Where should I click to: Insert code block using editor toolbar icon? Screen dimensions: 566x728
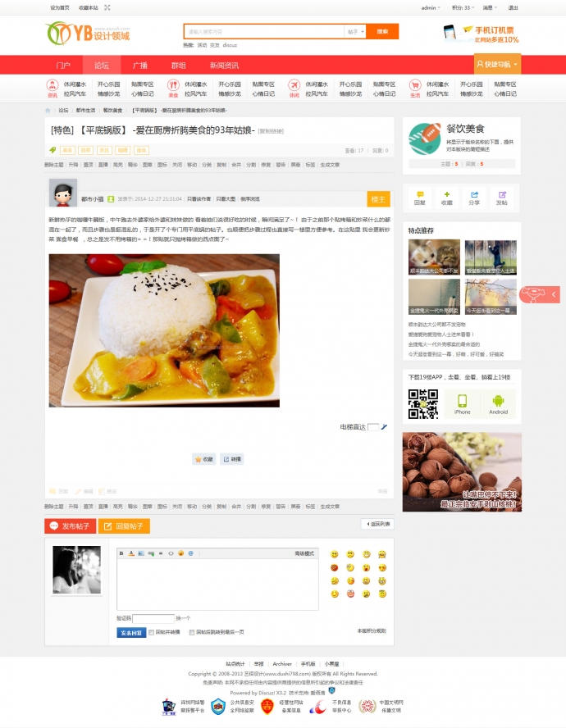tap(171, 553)
